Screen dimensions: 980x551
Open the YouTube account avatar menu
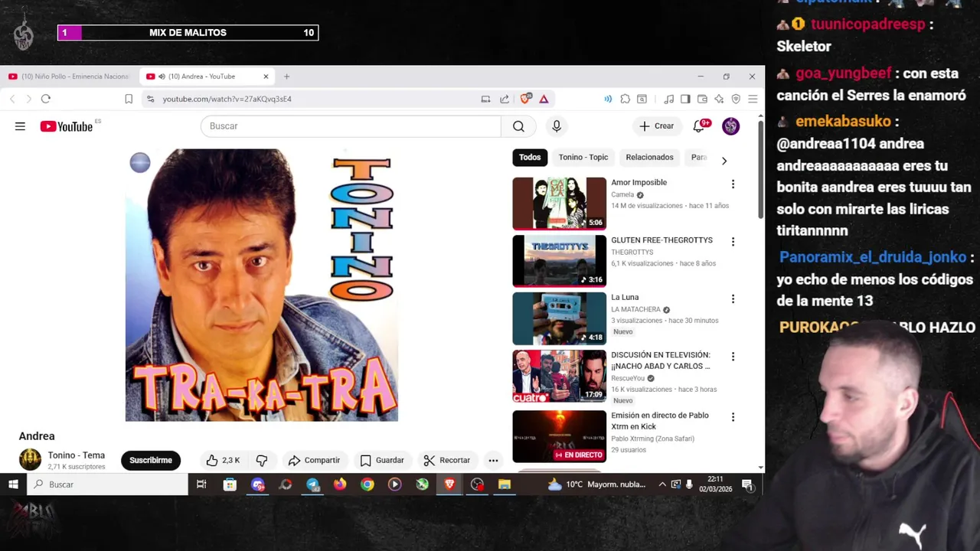pos(731,126)
